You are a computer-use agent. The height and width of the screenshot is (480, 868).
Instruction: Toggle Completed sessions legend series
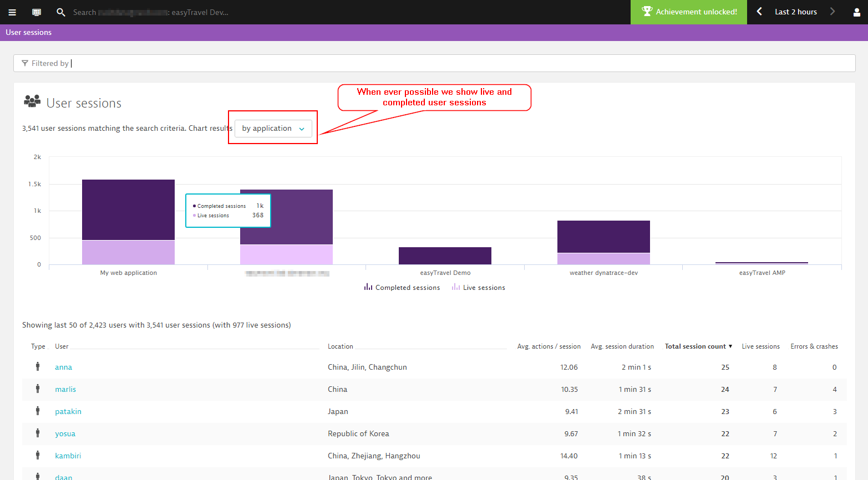coord(402,287)
